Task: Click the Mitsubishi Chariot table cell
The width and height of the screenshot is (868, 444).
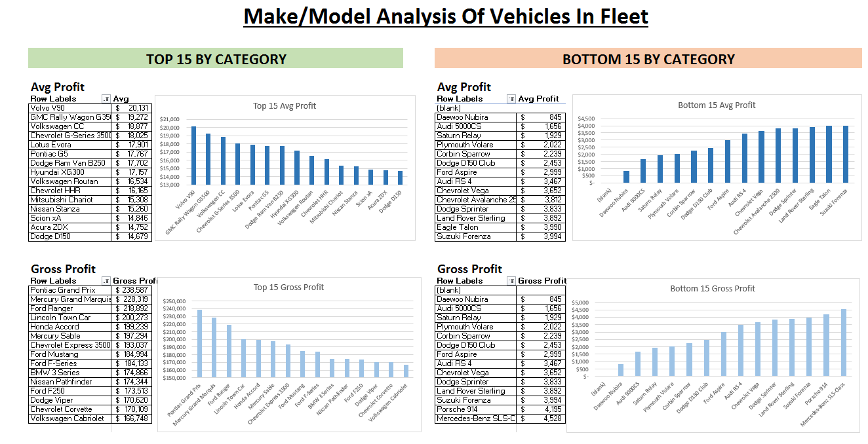Action: click(x=70, y=200)
